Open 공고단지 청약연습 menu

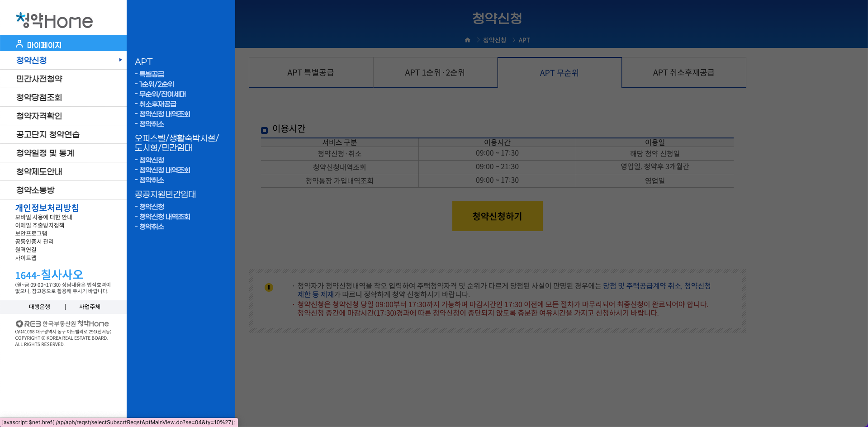[63, 134]
